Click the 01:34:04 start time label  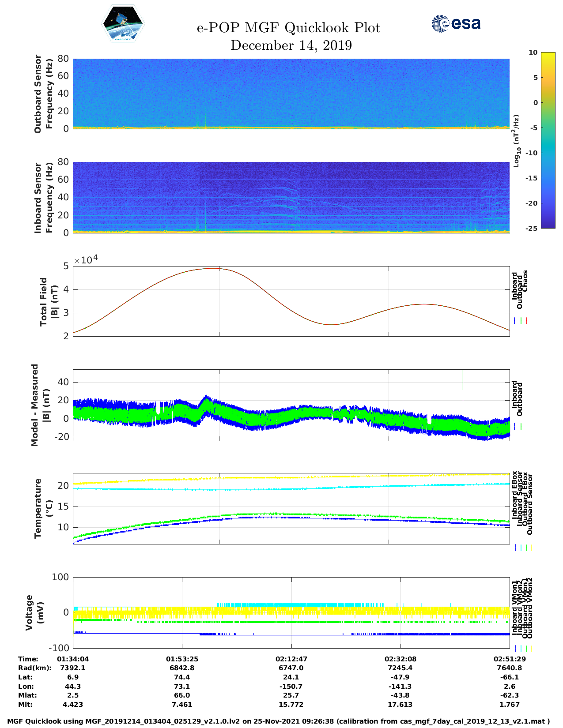click(73, 659)
